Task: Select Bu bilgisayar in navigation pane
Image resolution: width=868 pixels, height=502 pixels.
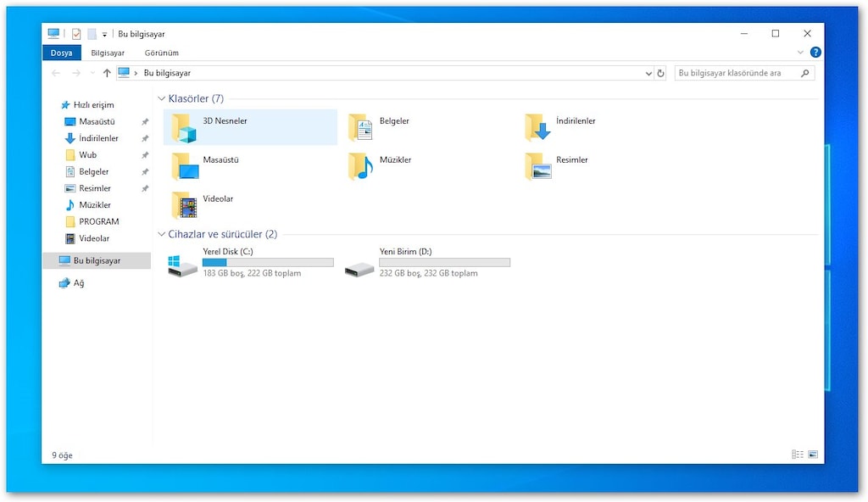Action: tap(97, 260)
